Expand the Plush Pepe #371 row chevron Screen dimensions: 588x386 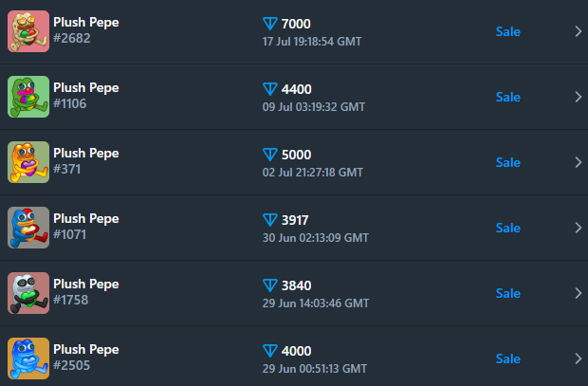point(579,162)
